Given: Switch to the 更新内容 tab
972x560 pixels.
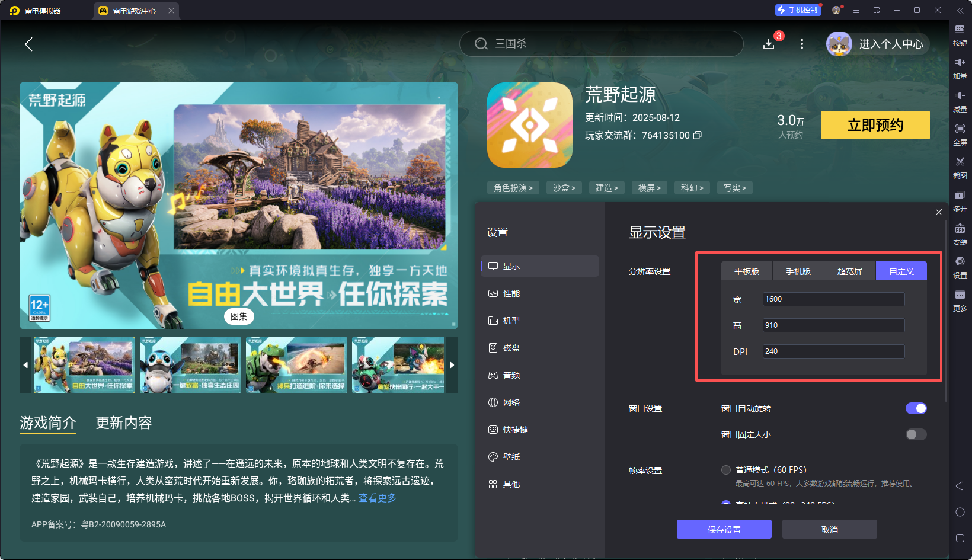Looking at the screenshot, I should pos(123,423).
